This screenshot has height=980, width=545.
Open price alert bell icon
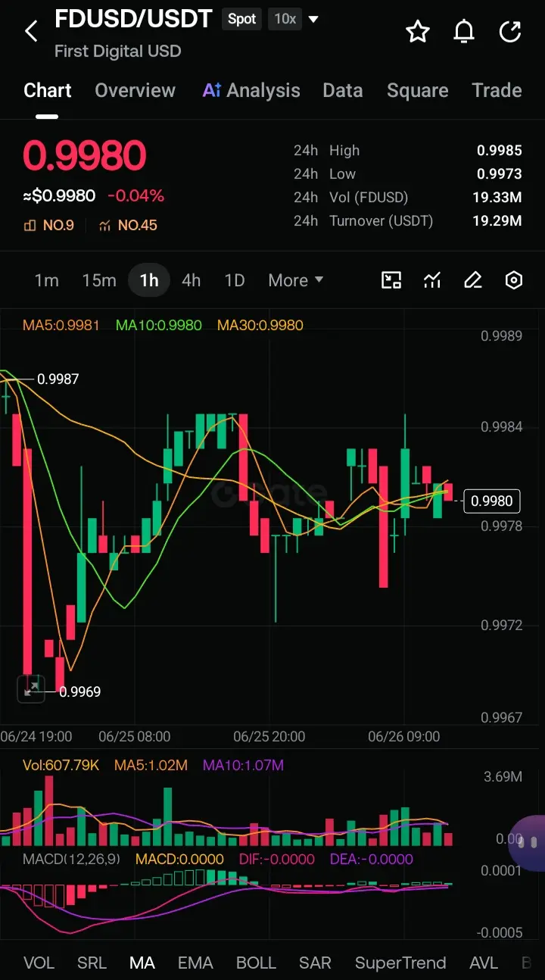464,32
